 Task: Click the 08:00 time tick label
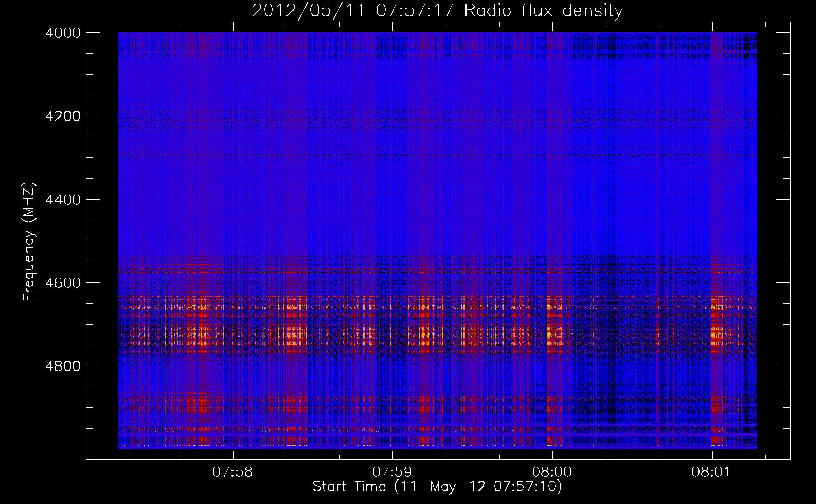[552, 472]
